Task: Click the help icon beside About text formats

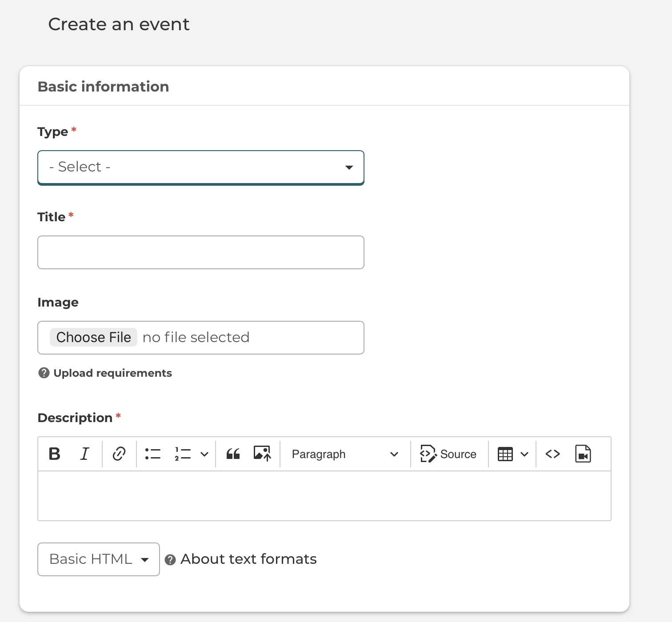Action: pos(170,560)
